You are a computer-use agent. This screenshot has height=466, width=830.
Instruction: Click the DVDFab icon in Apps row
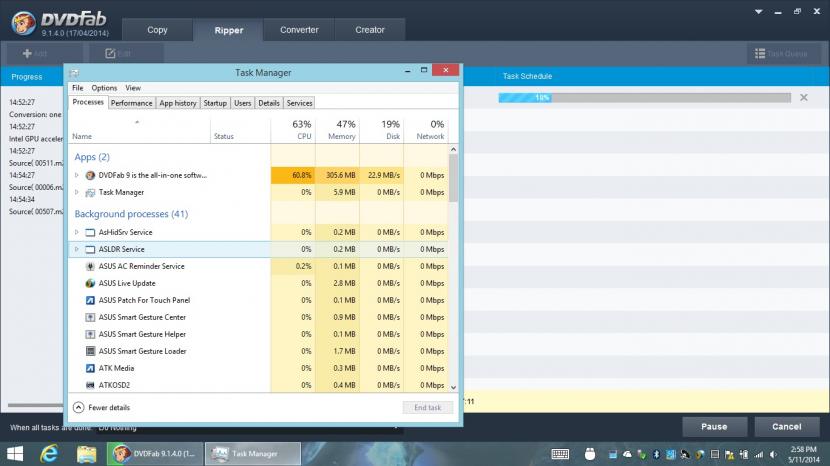pyautogui.click(x=90, y=175)
